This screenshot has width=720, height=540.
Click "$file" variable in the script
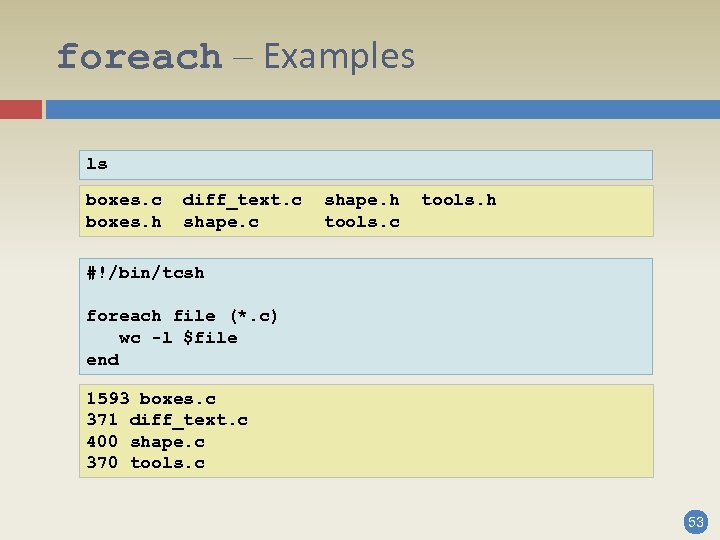[x=210, y=338]
